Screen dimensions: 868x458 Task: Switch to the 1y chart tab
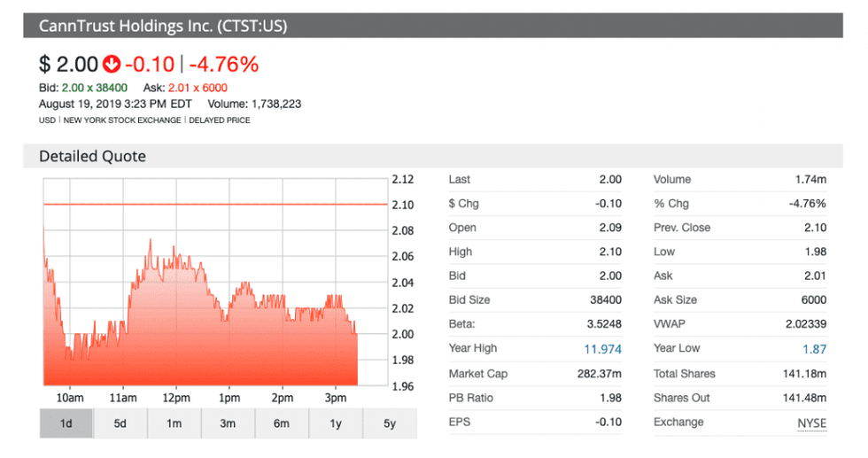(336, 423)
